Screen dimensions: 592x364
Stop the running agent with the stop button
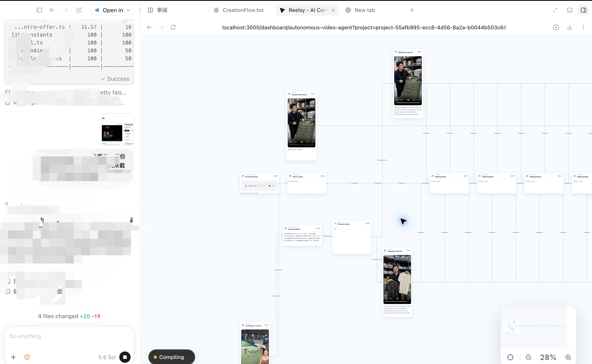[x=125, y=357]
